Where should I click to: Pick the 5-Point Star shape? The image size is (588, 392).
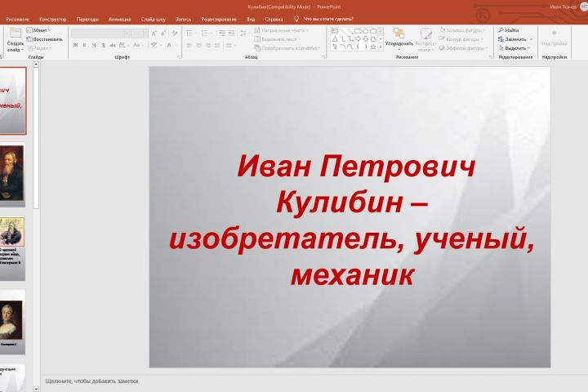click(x=373, y=47)
